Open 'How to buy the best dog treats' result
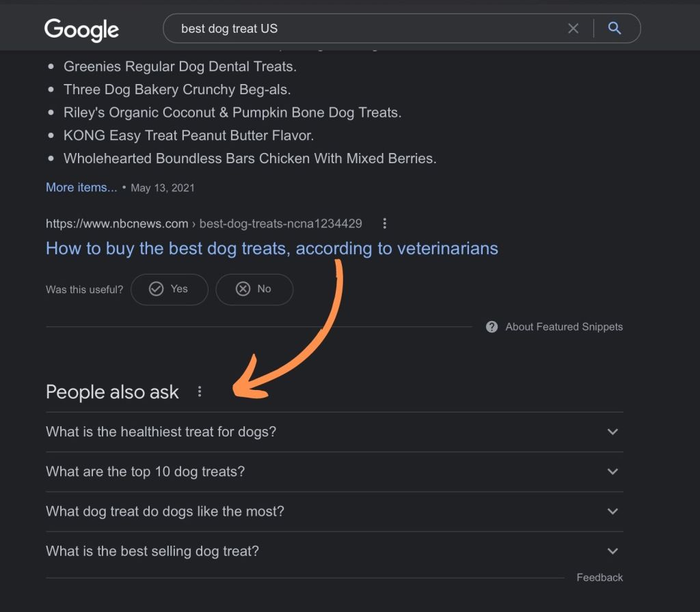Viewport: 700px width, 612px height. 272,249
